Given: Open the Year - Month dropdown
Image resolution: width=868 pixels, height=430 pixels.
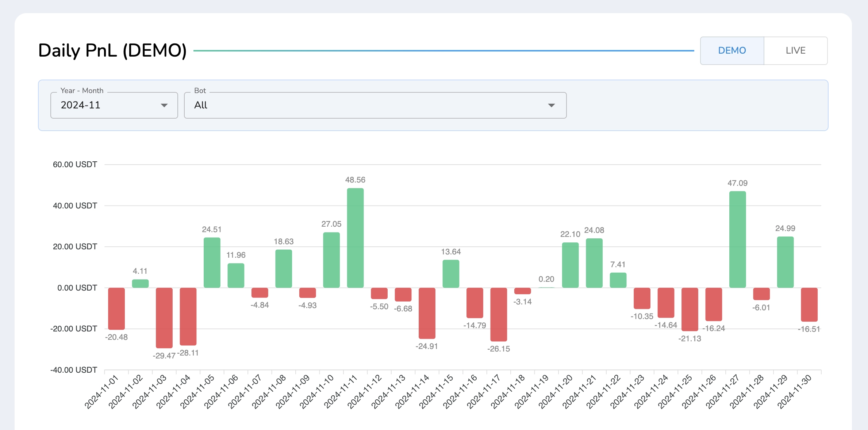Looking at the screenshot, I should (x=114, y=105).
